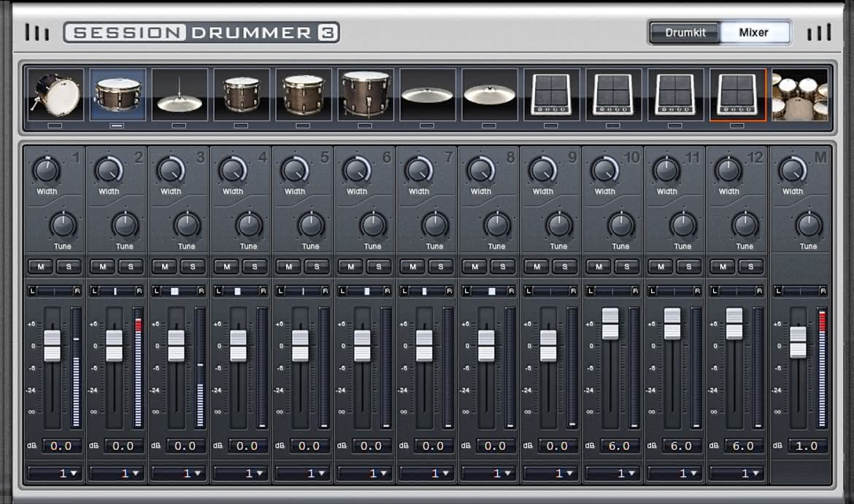
Task: Open channel 10 output dropdown
Action: click(x=612, y=473)
